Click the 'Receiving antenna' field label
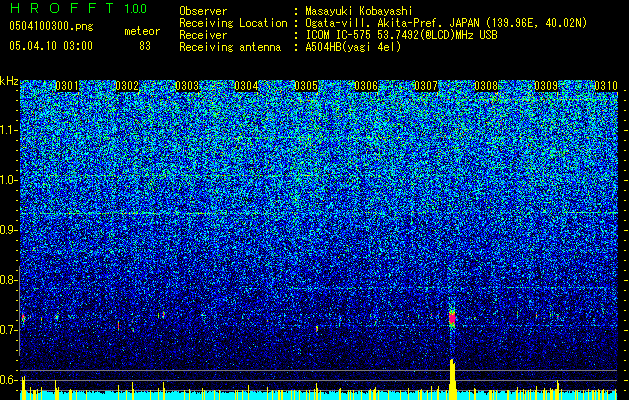 [x=230, y=47]
